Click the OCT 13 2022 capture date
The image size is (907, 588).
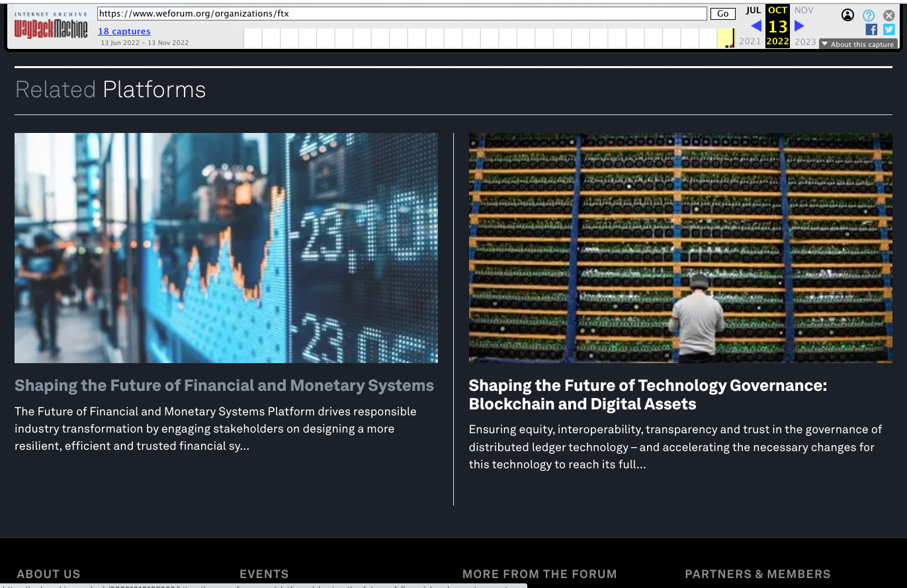point(777,26)
